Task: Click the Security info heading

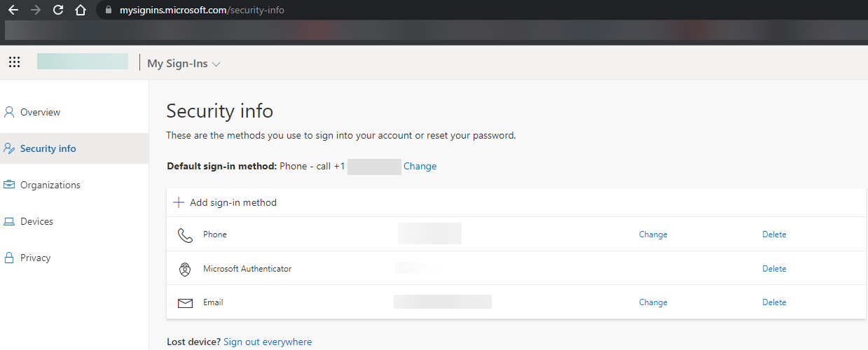Action: tap(219, 111)
